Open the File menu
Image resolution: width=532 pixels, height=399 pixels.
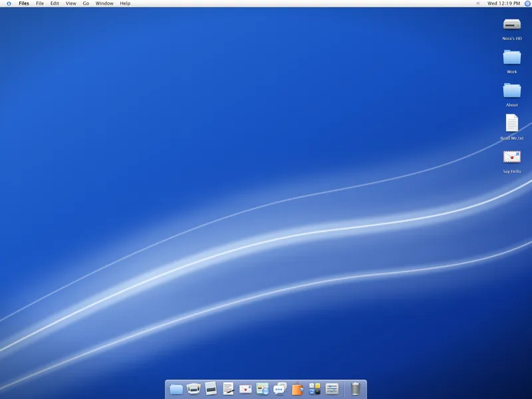pos(40,3)
